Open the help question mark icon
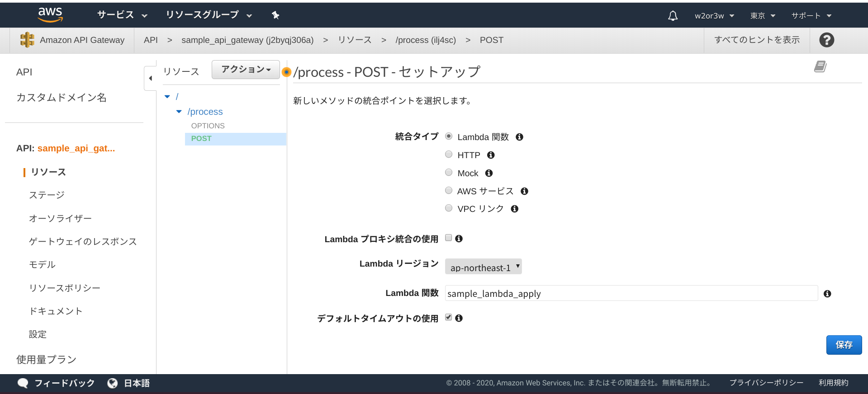The height and width of the screenshot is (394, 868). coord(826,40)
